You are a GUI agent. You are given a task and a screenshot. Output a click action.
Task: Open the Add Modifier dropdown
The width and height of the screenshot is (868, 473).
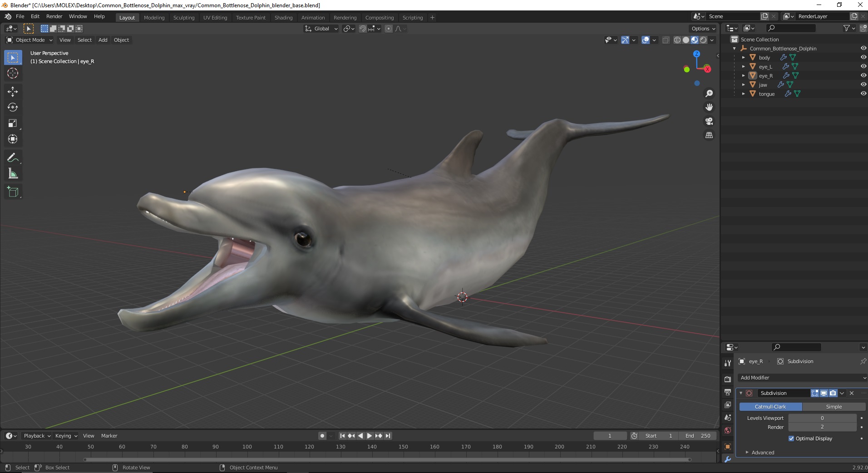pos(802,378)
